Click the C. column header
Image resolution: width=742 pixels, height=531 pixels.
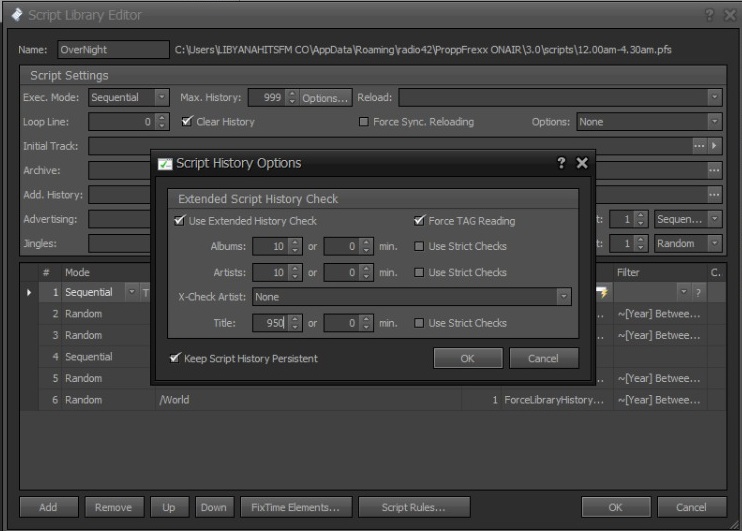[x=716, y=272]
